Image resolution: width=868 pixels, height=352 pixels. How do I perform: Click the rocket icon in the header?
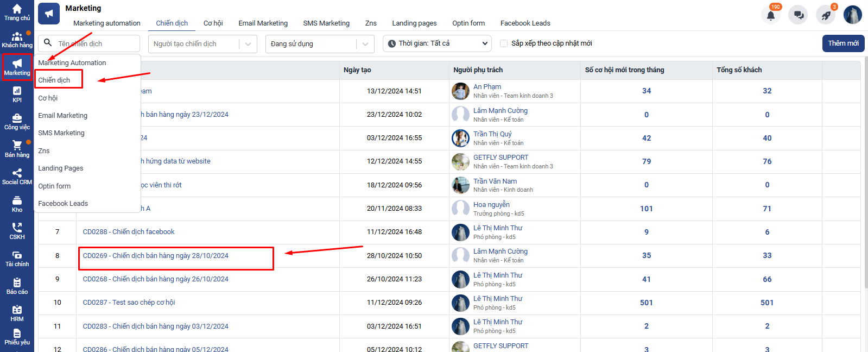826,15
